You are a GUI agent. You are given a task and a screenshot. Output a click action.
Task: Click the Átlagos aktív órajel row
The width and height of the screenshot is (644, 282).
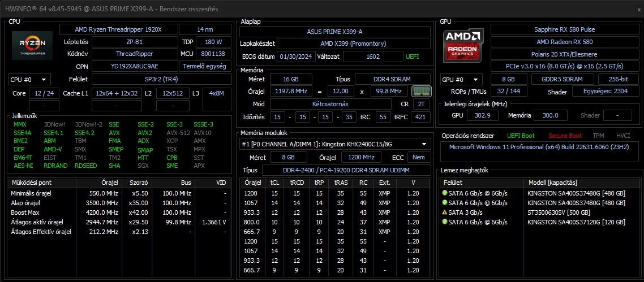[x=119, y=222]
